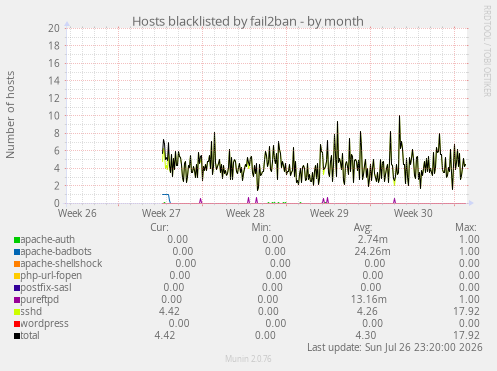This screenshot has height=371, width=497.
Task: Select the pureftpd legend label
Action: (x=40, y=299)
